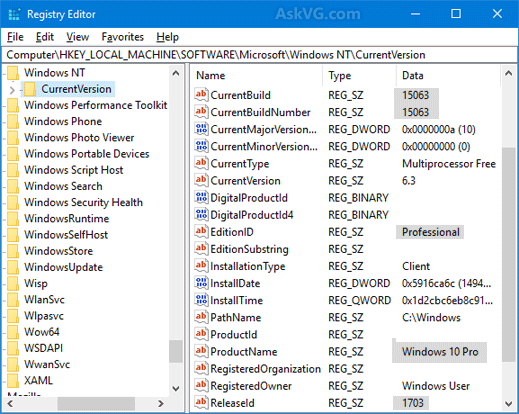The height and width of the screenshot is (414, 519).
Task: Click the RegisteredOwner string icon
Action: [x=201, y=386]
